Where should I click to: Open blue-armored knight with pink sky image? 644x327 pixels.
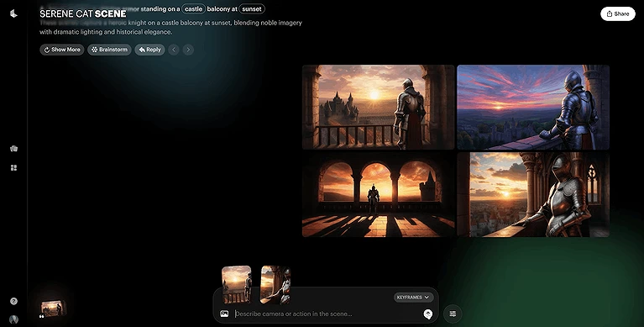533,107
